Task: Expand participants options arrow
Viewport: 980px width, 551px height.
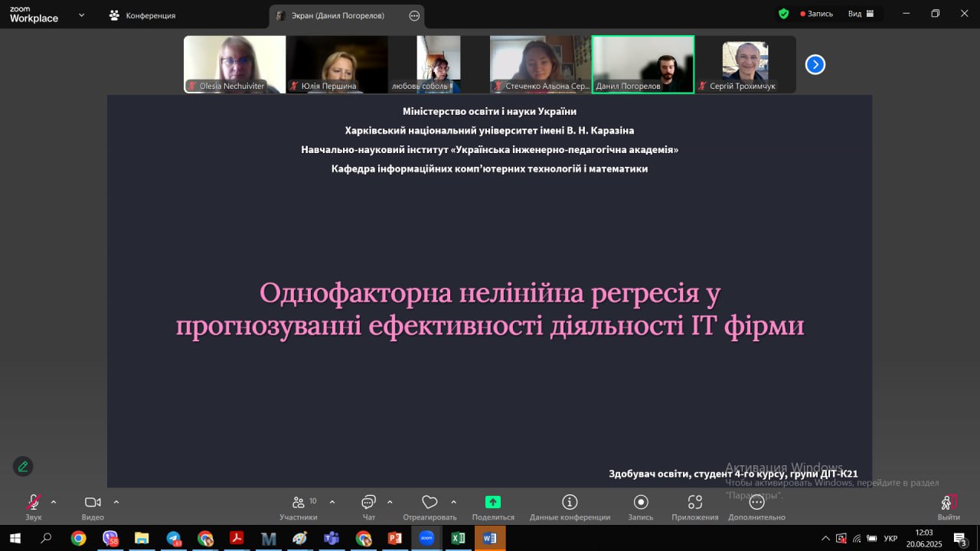Action: [332, 502]
